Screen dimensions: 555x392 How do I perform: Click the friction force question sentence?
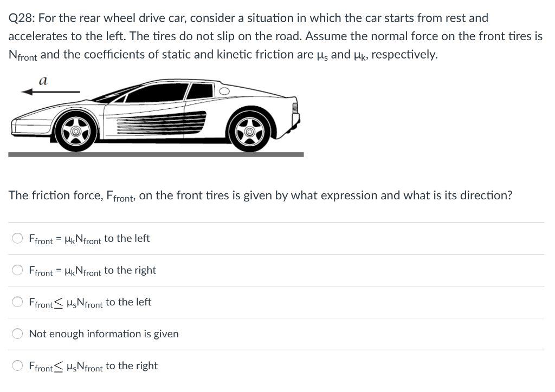click(260, 195)
